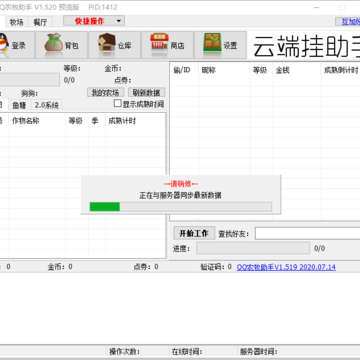Click in the 查找好友 search field
Viewport: 360px width, 360px height.
coord(307,233)
